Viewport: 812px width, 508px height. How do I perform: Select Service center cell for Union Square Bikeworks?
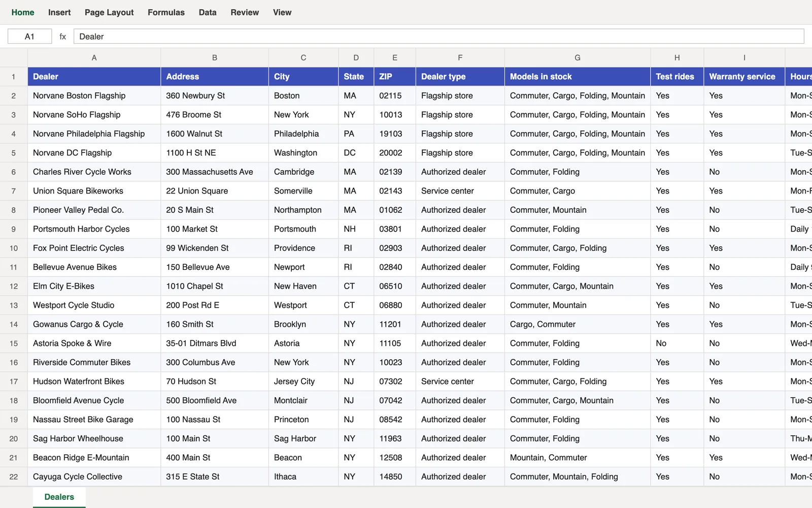pyautogui.click(x=460, y=191)
